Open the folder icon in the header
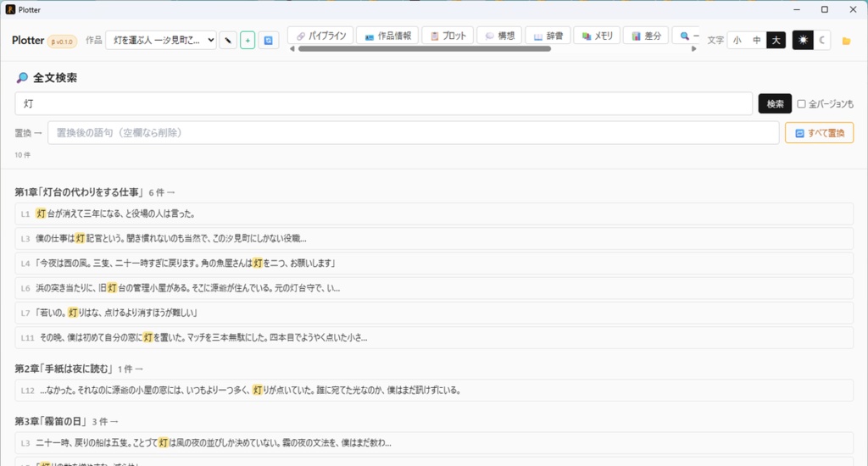The width and height of the screenshot is (868, 466). (x=846, y=41)
